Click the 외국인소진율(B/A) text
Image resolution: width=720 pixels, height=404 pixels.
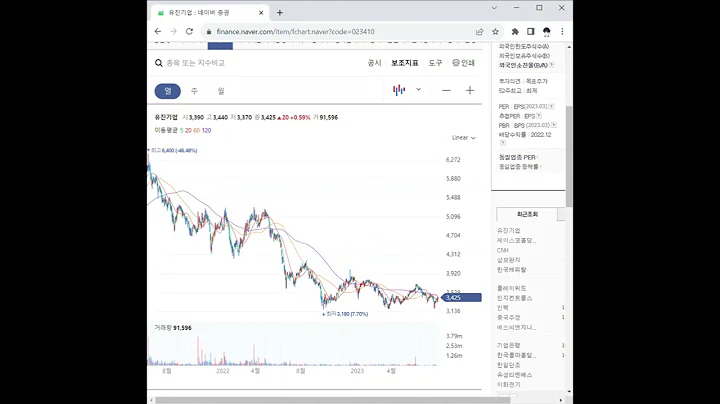click(x=523, y=65)
